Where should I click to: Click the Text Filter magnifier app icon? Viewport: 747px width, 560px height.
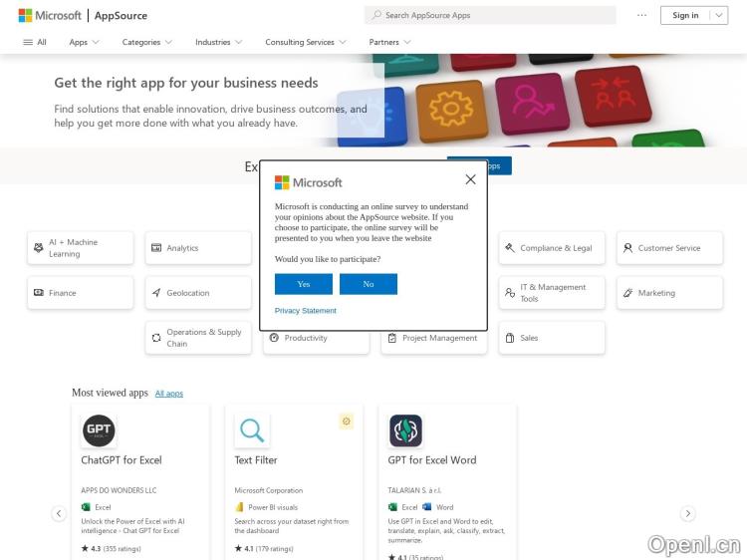pos(252,430)
